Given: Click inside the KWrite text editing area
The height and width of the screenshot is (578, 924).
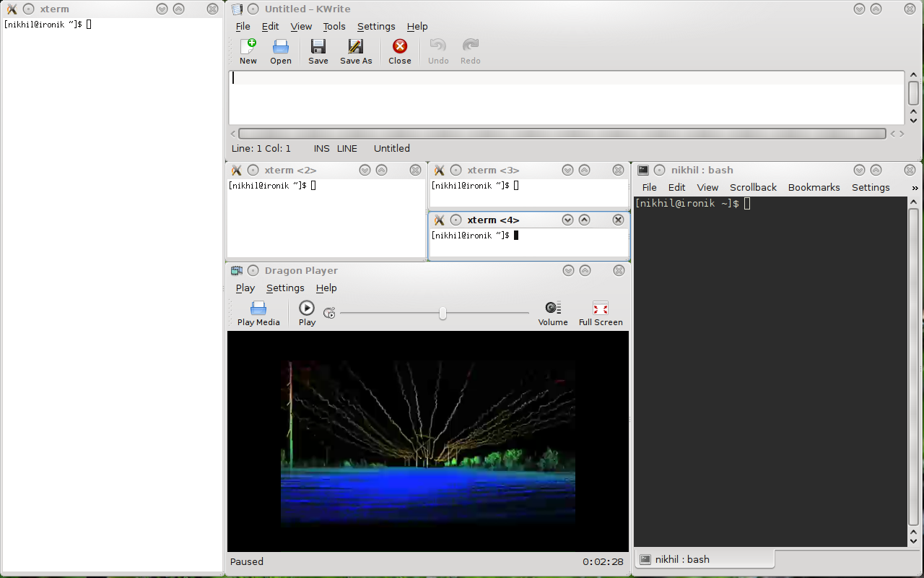Looking at the screenshot, I should pyautogui.click(x=567, y=98).
